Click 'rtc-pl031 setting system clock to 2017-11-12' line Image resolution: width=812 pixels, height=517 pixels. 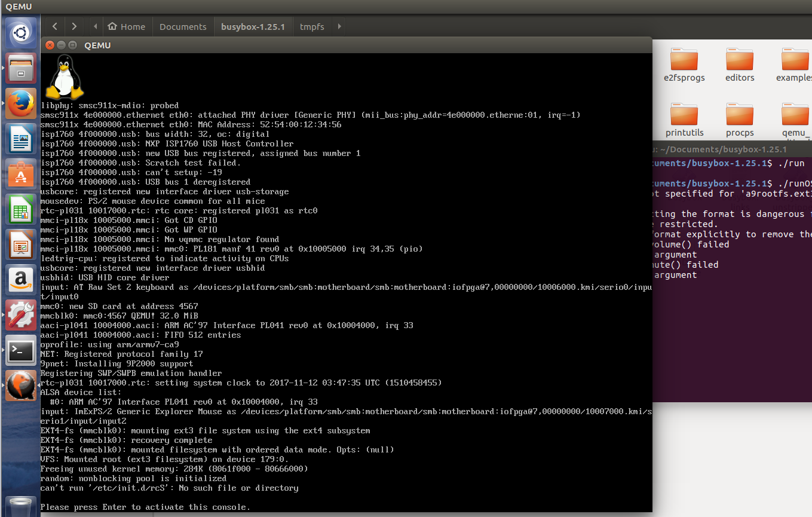(241, 383)
